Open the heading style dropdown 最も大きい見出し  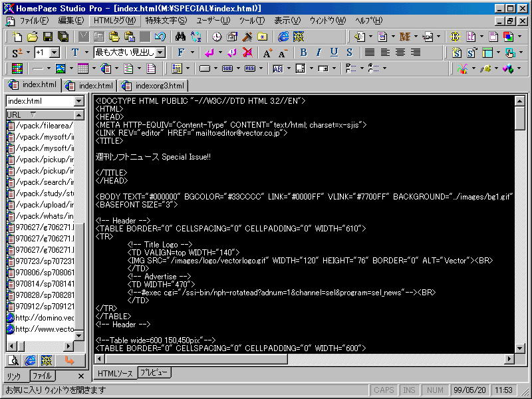pos(161,53)
